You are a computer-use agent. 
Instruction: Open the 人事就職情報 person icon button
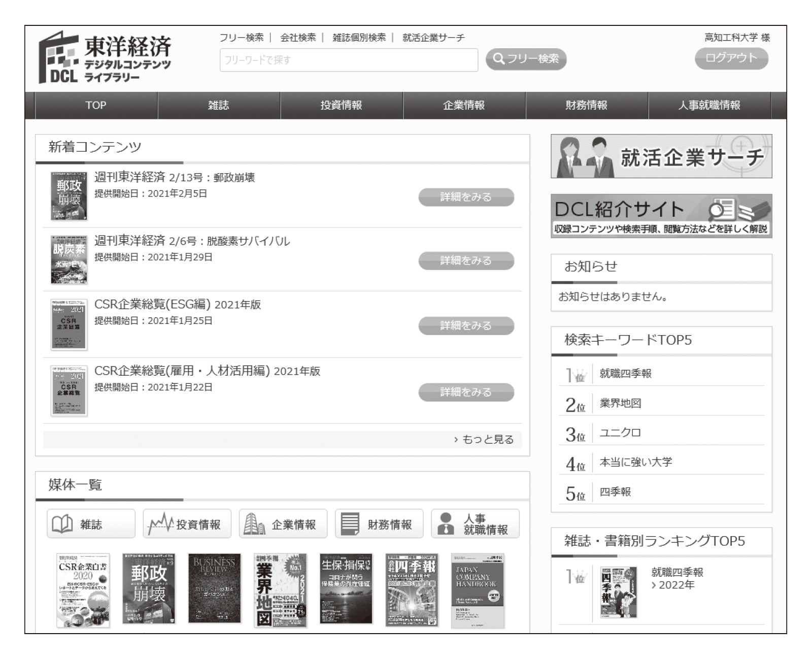475,524
